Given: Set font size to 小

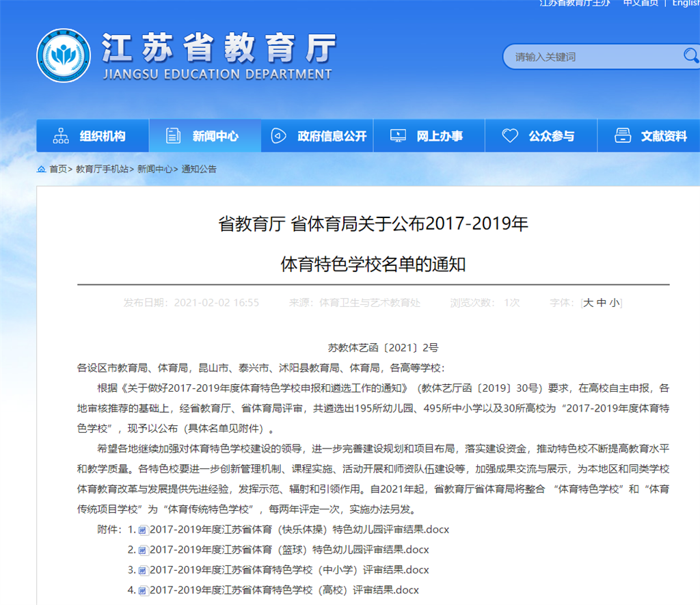Looking at the screenshot, I should point(615,303).
